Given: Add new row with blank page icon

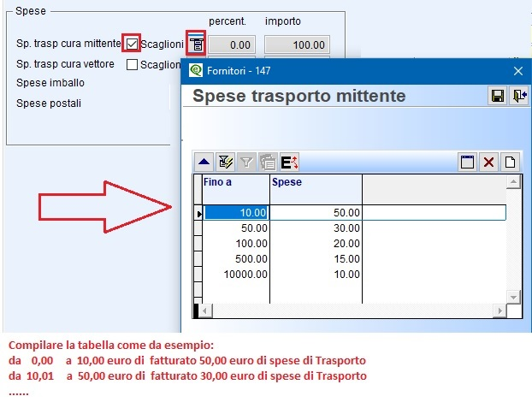Looking at the screenshot, I should point(510,162).
